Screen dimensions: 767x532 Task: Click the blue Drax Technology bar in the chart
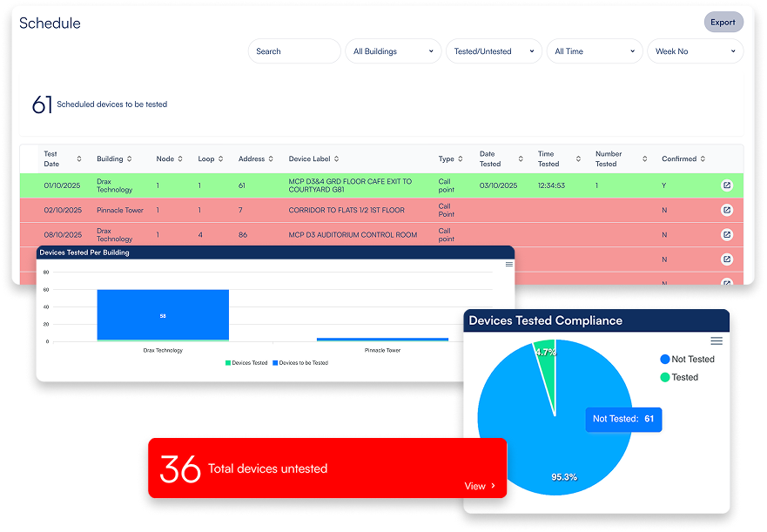coord(163,314)
